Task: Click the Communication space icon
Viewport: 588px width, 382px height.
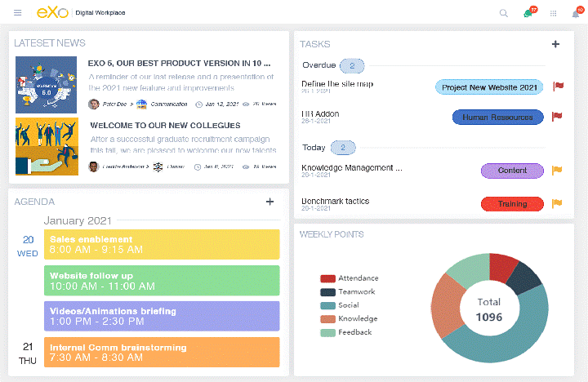Action: pyautogui.click(x=141, y=104)
